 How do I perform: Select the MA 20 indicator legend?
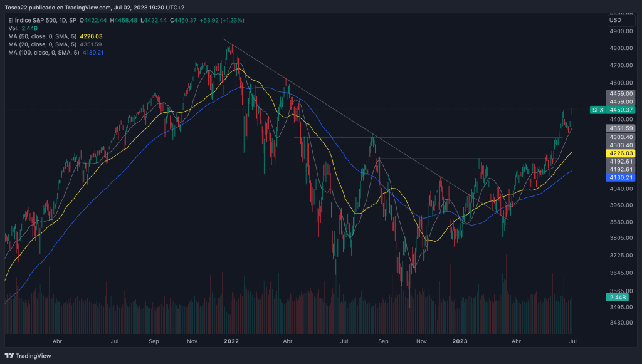(x=43, y=44)
